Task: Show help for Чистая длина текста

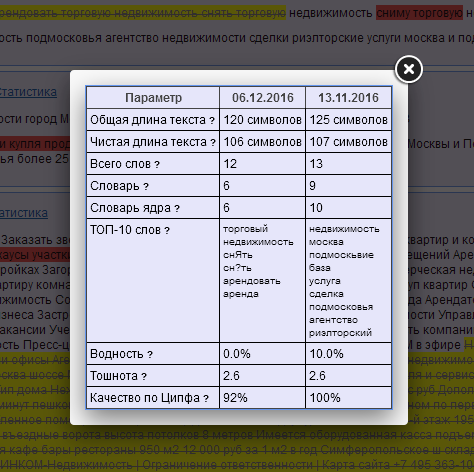Action: click(213, 143)
